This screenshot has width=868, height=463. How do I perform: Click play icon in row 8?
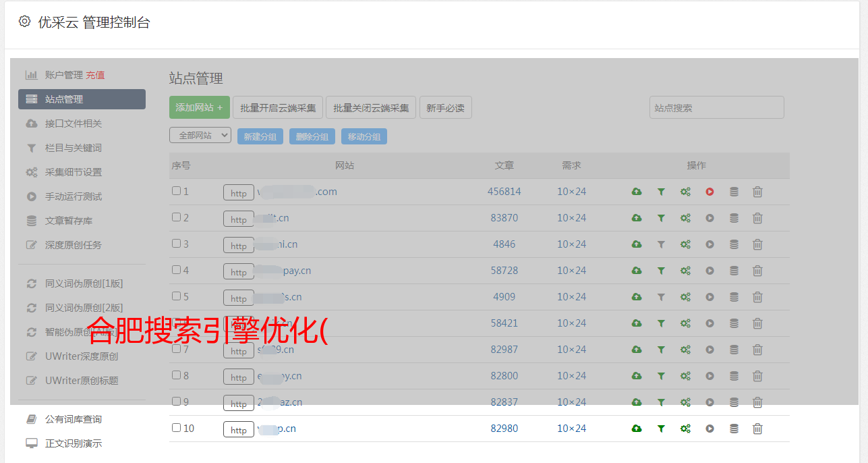pos(710,376)
